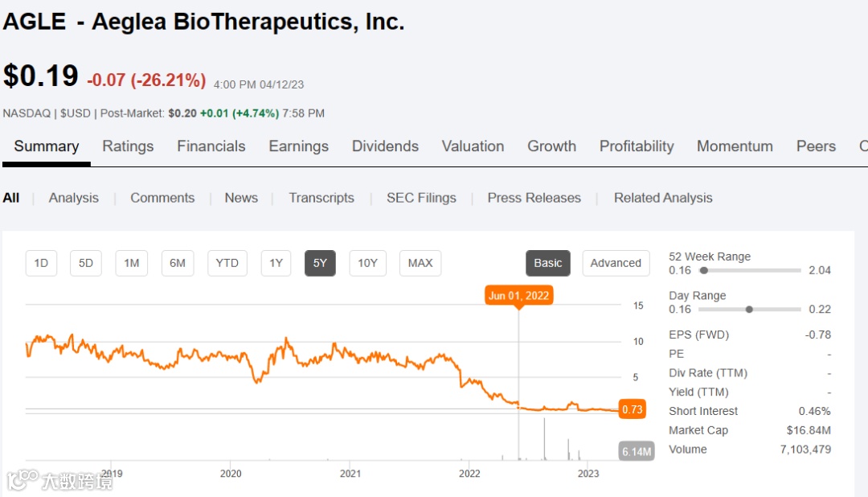Show the MAX chart range

[x=420, y=263]
